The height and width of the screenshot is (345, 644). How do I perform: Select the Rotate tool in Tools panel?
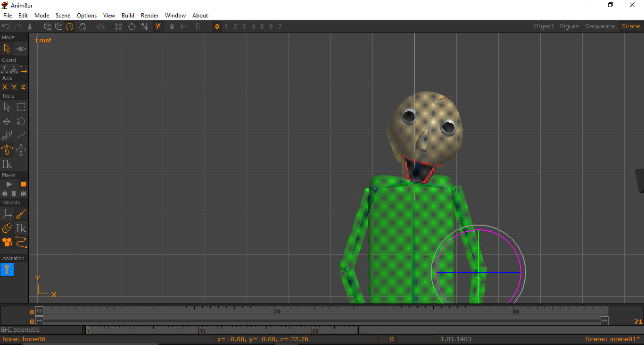click(x=21, y=121)
